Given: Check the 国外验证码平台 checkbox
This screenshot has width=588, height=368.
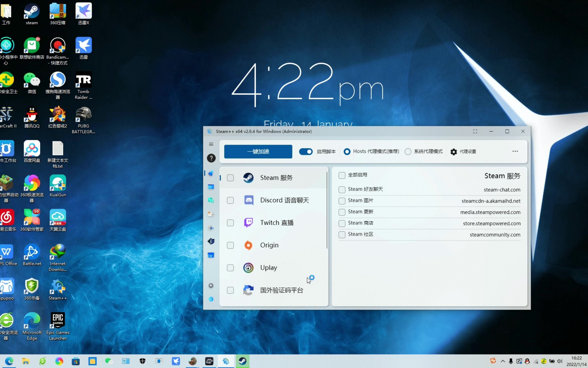Looking at the screenshot, I should point(230,290).
